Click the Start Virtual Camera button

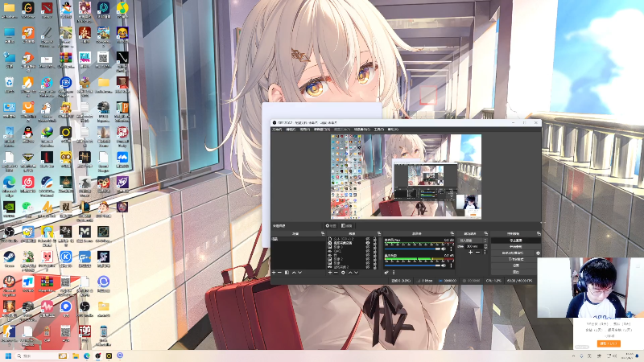point(513,253)
